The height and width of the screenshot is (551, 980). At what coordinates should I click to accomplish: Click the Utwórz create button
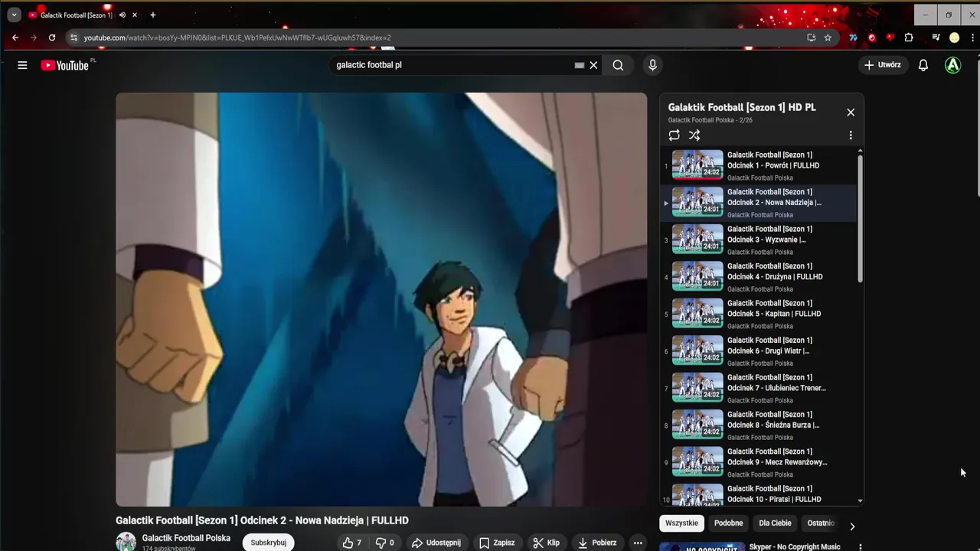(883, 65)
